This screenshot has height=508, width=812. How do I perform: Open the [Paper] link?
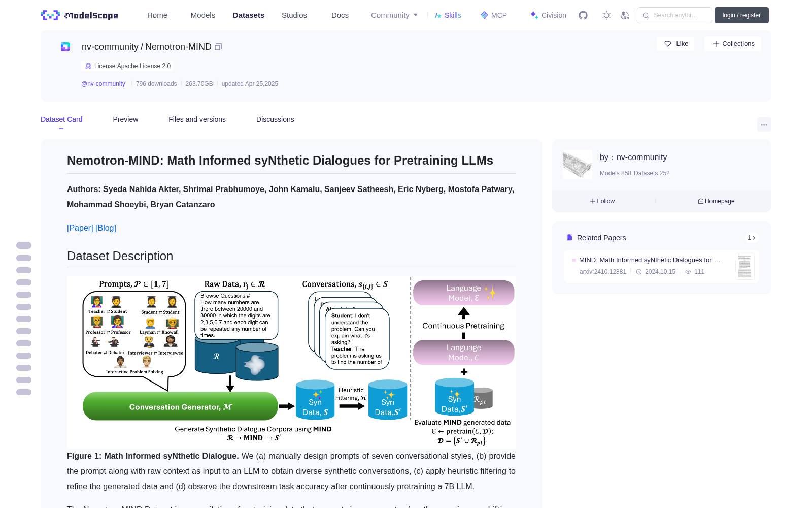click(80, 228)
